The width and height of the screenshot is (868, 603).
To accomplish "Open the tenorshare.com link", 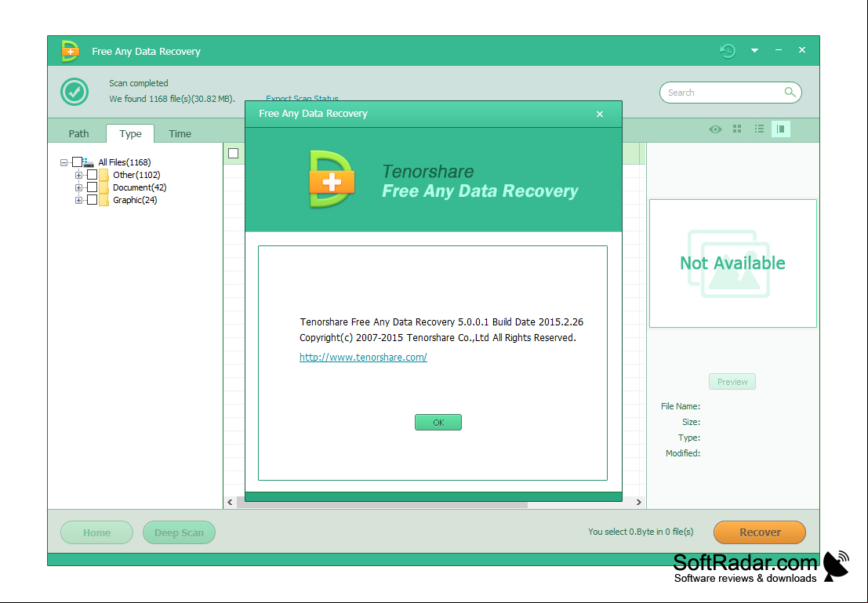I will coord(363,357).
